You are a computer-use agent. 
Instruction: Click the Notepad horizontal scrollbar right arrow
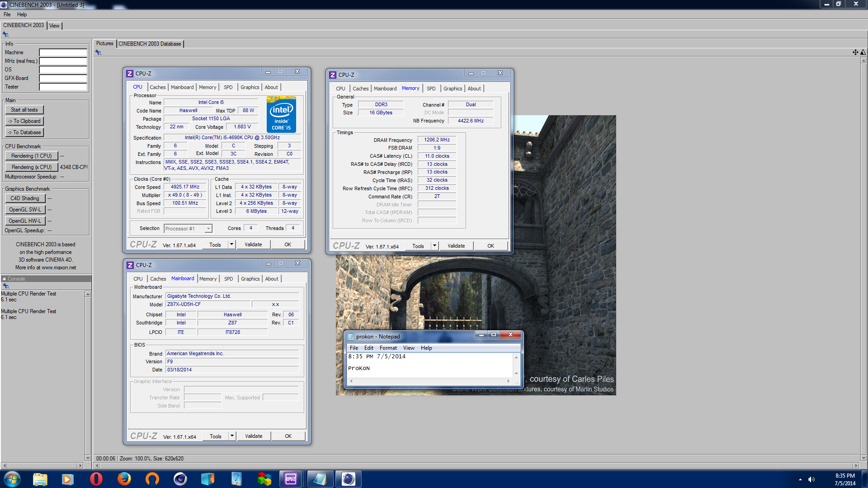tap(509, 381)
